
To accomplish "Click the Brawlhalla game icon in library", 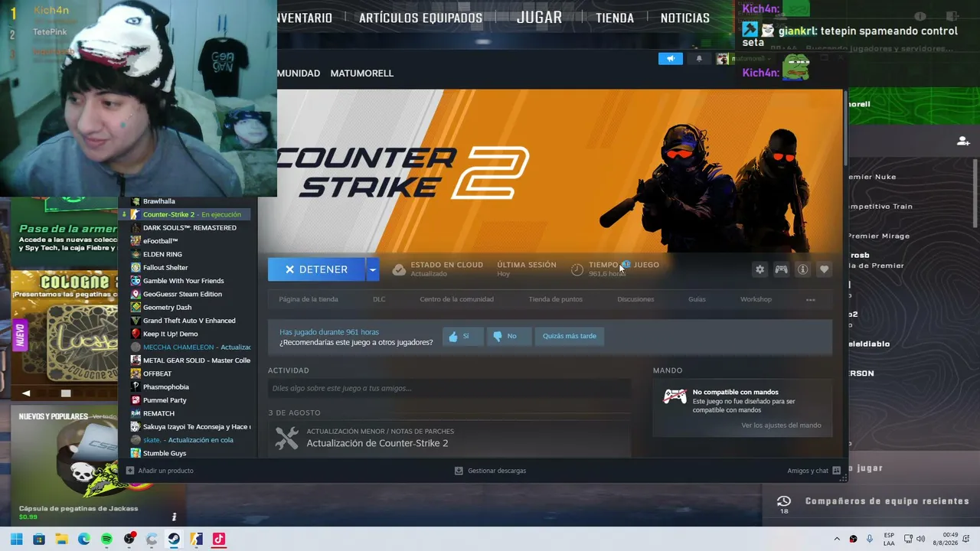I will 136,201.
